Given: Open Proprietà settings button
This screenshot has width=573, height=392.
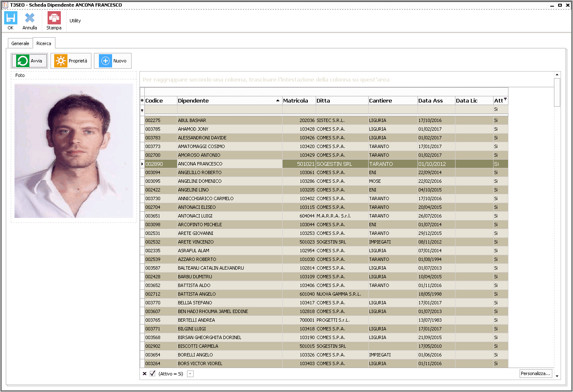Looking at the screenshot, I should click(x=71, y=61).
